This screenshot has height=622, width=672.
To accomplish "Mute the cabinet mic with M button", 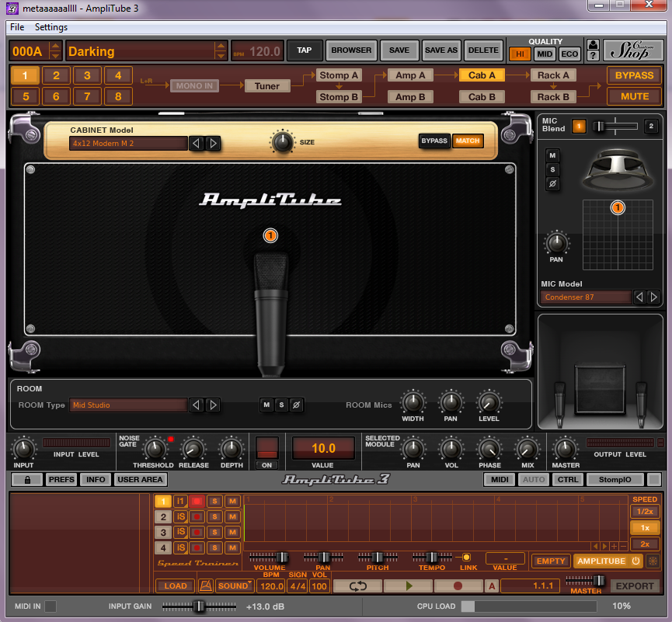I will tap(552, 155).
